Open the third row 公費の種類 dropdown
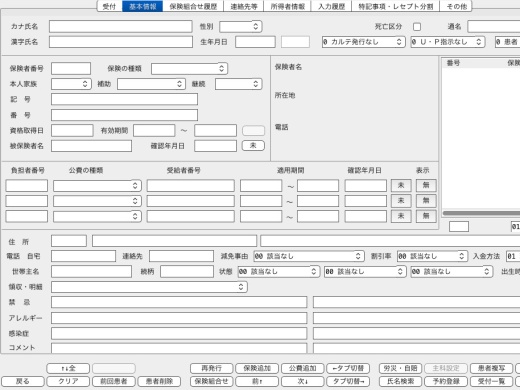The image size is (520, 390). point(97,216)
